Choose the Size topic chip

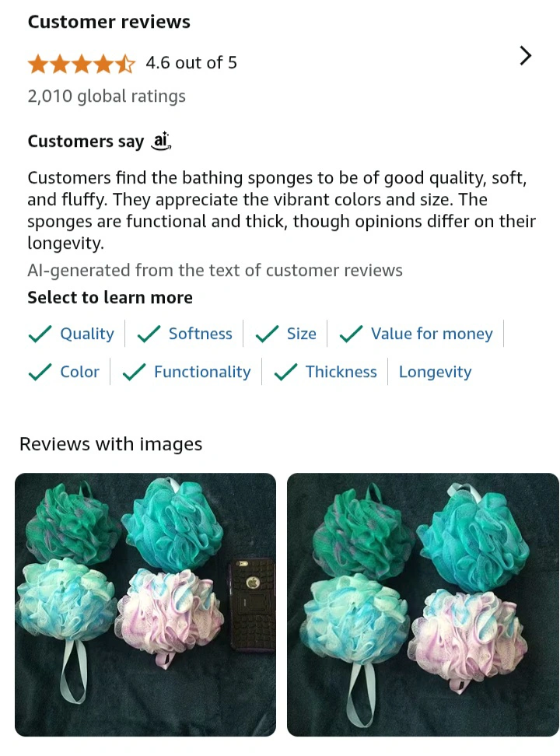click(x=285, y=333)
